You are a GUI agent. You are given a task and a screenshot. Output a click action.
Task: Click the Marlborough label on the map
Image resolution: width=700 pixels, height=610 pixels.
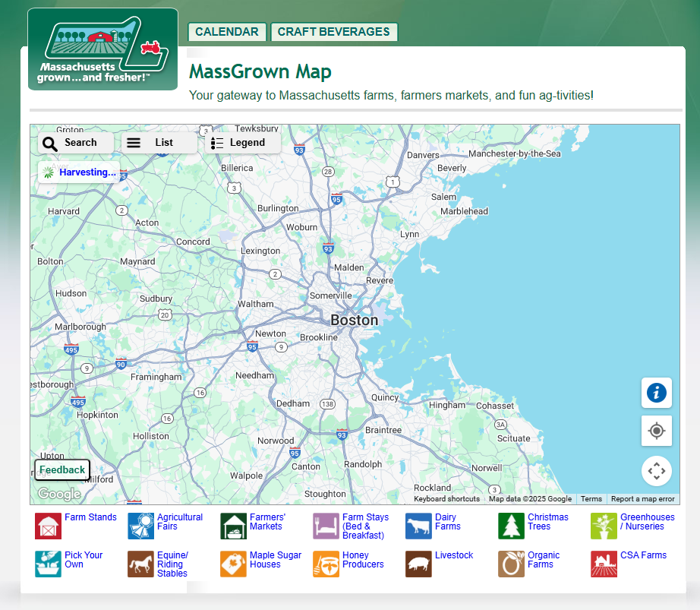click(x=80, y=327)
